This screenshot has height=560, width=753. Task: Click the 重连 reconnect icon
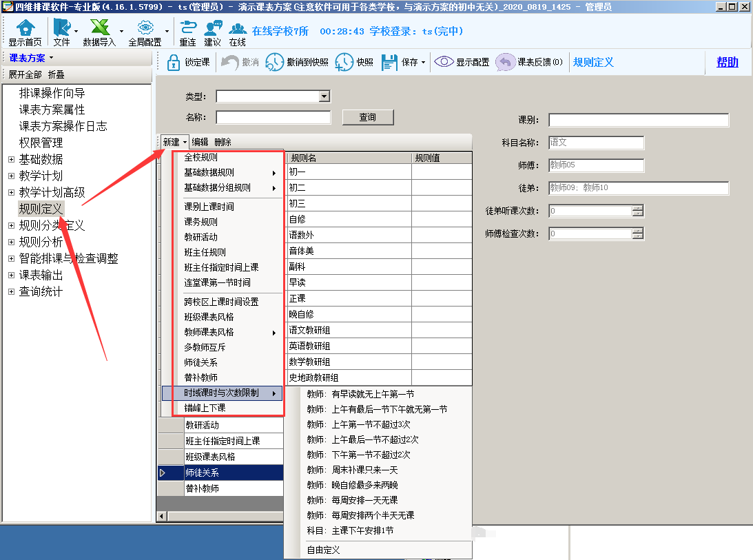[187, 28]
